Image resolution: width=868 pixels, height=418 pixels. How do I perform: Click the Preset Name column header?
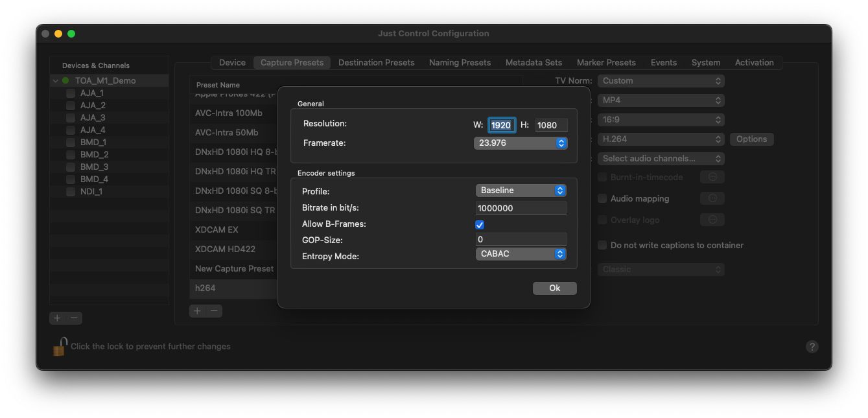pyautogui.click(x=218, y=85)
